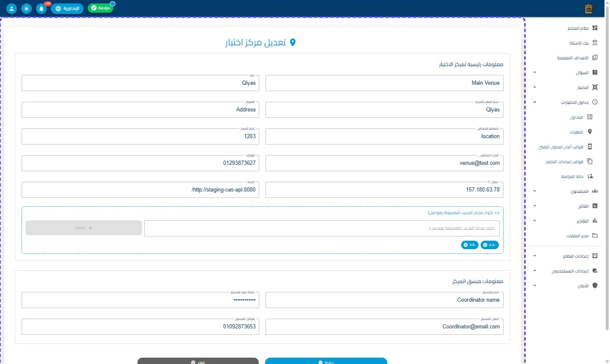Remove the ٨٠٨٠ code chip

click(485, 245)
